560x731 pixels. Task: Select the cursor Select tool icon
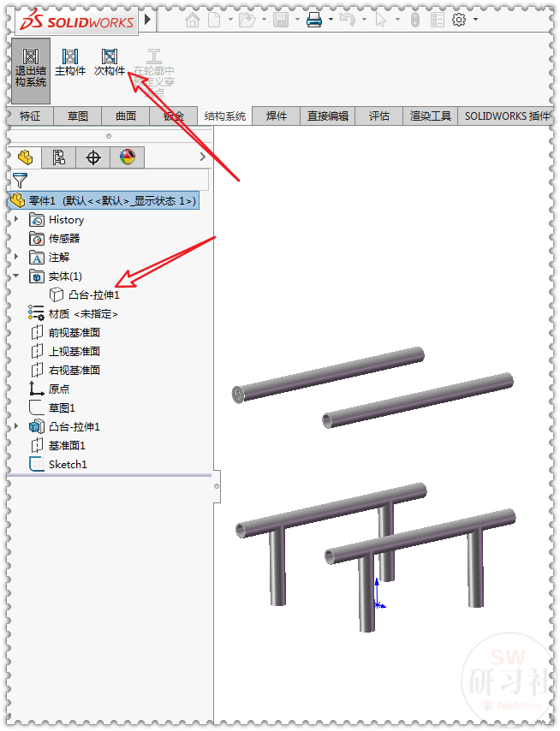click(x=381, y=20)
